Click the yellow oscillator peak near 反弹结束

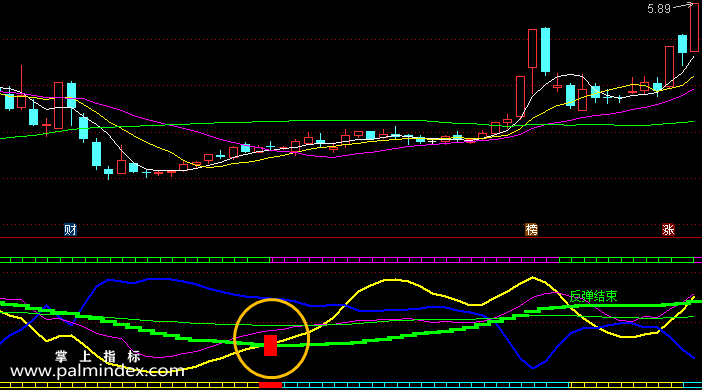[x=532, y=279]
